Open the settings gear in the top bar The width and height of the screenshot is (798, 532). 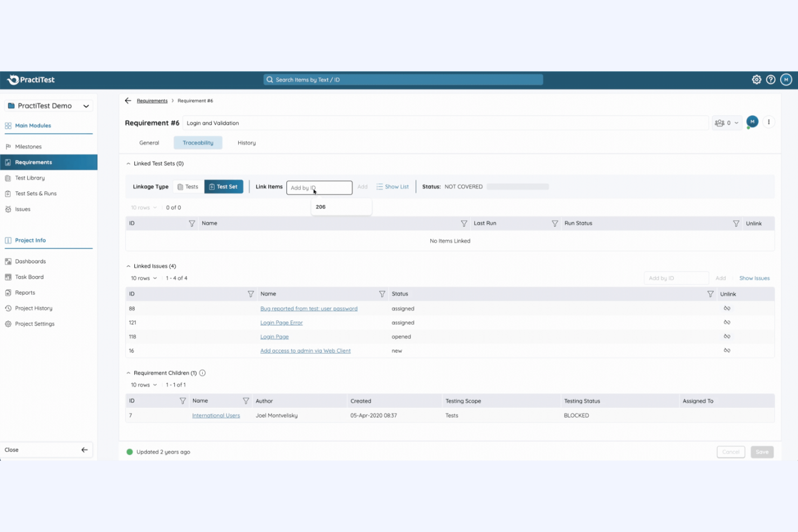756,79
